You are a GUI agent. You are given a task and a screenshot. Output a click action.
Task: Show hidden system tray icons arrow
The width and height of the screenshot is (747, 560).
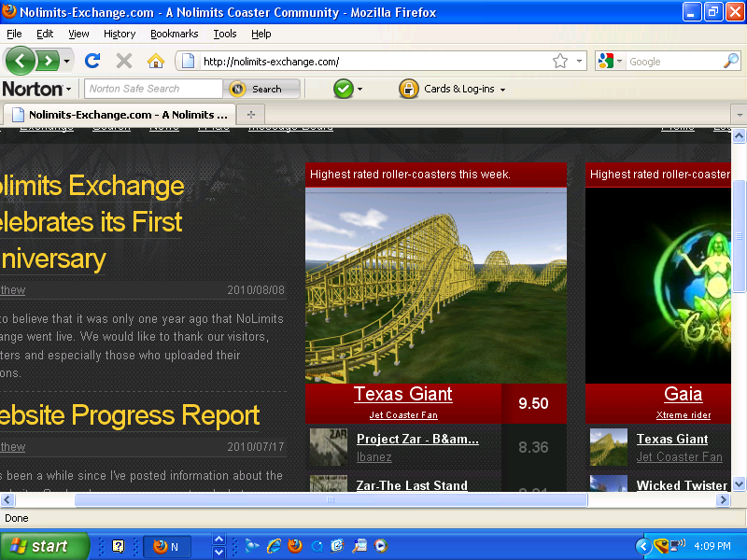pos(643,546)
